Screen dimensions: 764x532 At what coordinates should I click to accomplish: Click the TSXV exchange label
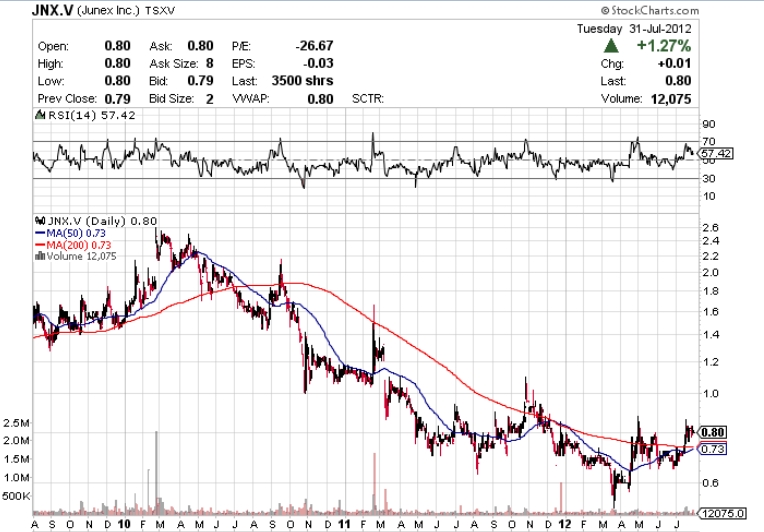pos(160,11)
